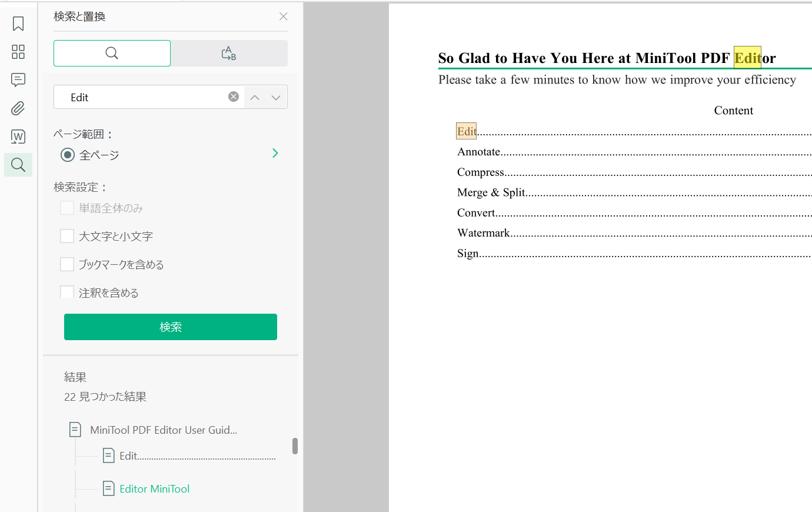
Task: Enable the ブックマークを含める checkbox
Action: pyautogui.click(x=67, y=264)
